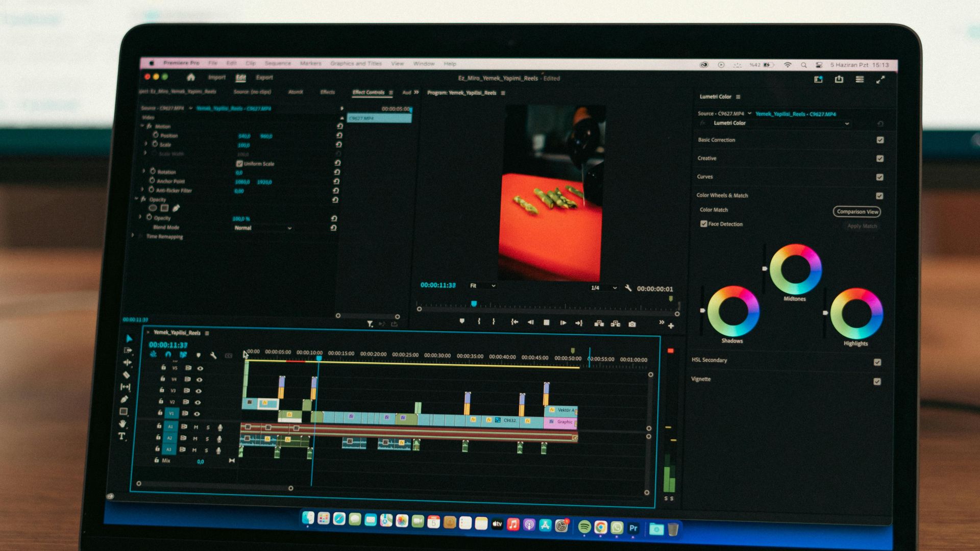Switch to the Effects tab

click(328, 92)
